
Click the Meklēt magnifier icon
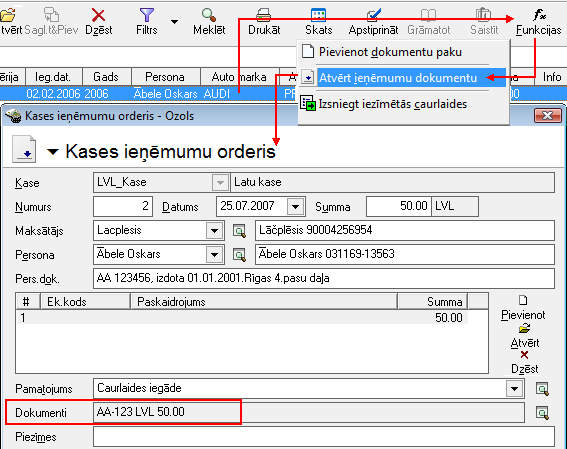209,15
